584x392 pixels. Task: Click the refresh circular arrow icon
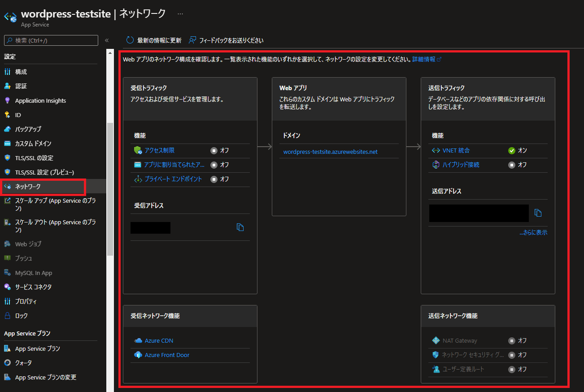pos(130,40)
